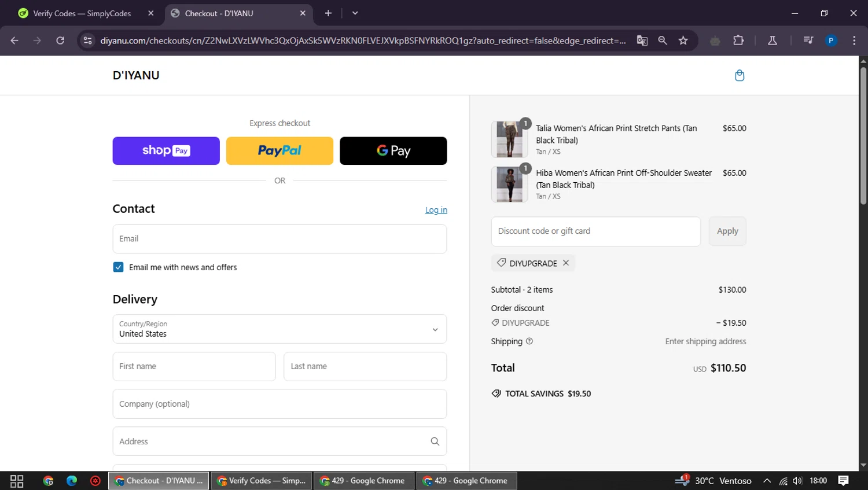The image size is (868, 490).
Task: Open the tab search dropdown arrow
Action: pos(355,13)
